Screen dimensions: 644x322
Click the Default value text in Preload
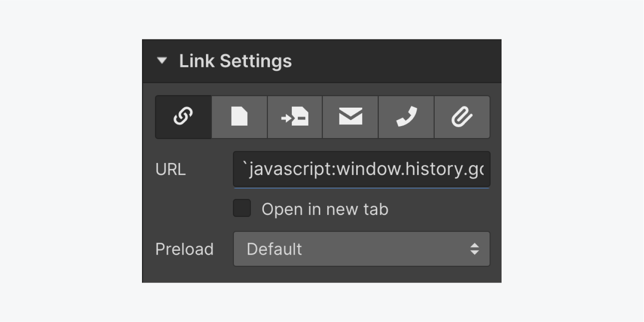click(275, 249)
